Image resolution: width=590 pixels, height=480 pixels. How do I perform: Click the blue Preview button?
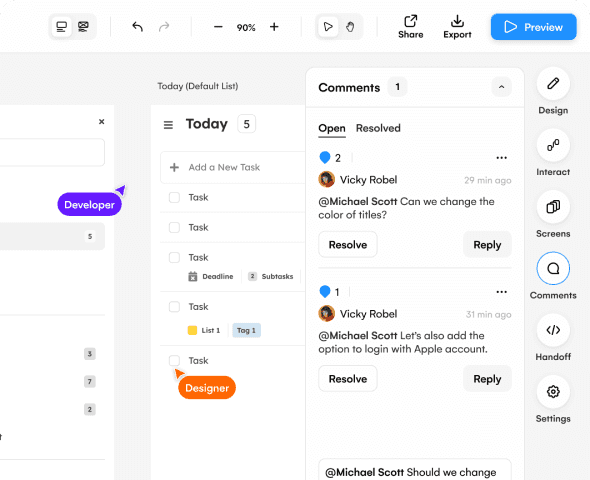(534, 27)
